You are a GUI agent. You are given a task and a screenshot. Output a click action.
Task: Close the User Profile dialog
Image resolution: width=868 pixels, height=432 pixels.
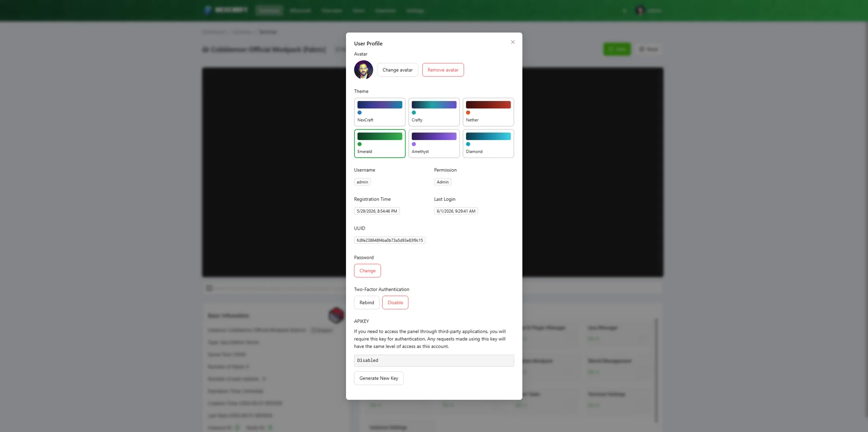(x=513, y=42)
